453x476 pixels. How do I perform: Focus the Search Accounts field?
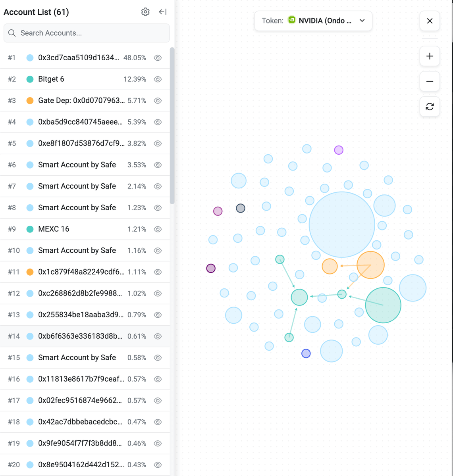[x=87, y=33]
